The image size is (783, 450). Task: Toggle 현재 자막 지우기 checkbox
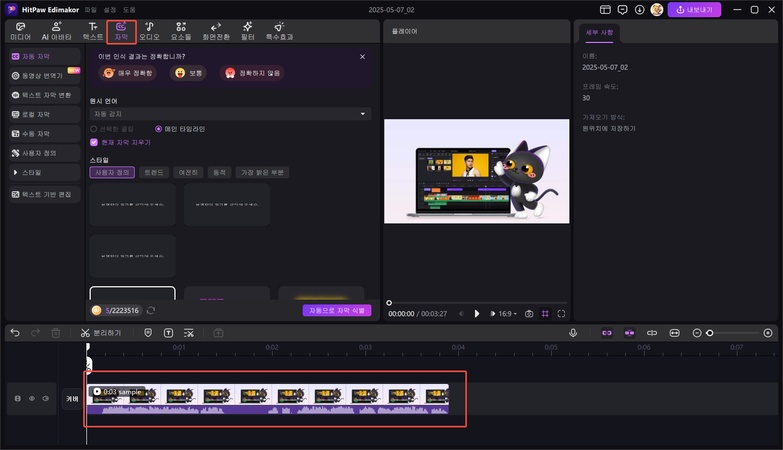(94, 142)
